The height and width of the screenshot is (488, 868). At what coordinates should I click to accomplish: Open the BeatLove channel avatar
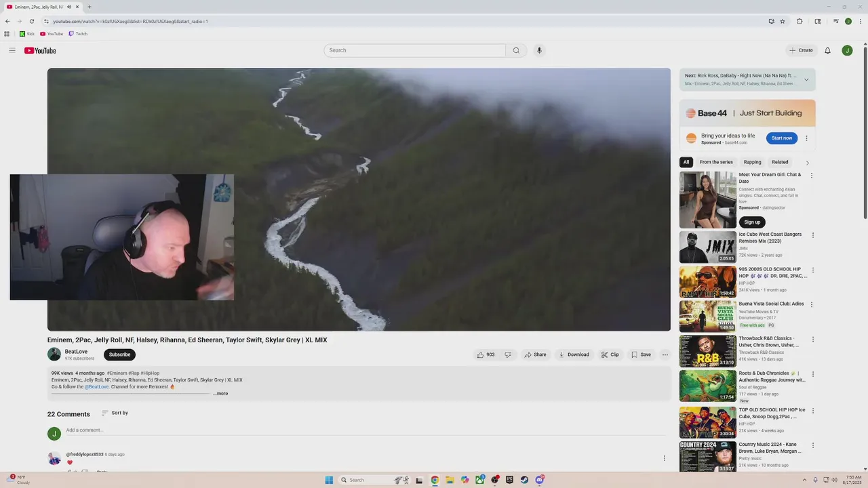coord(54,354)
